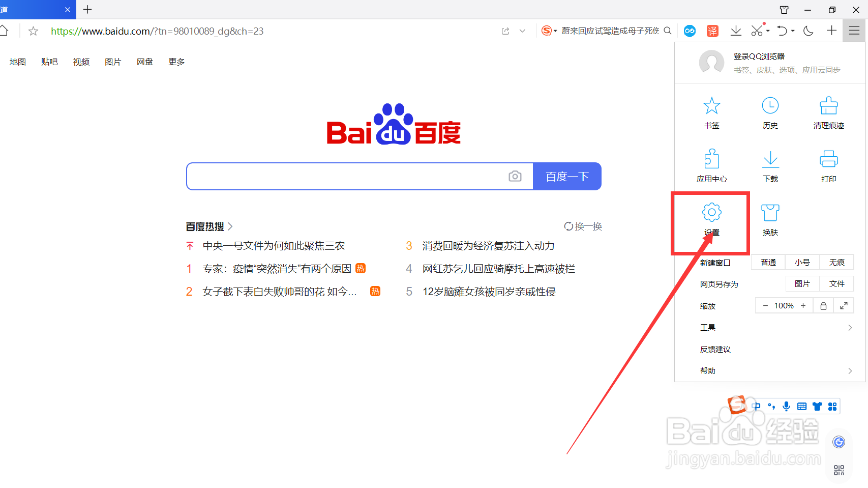The image size is (868, 488).
Task: Open the toolbar download arrow icon
Action: [736, 31]
